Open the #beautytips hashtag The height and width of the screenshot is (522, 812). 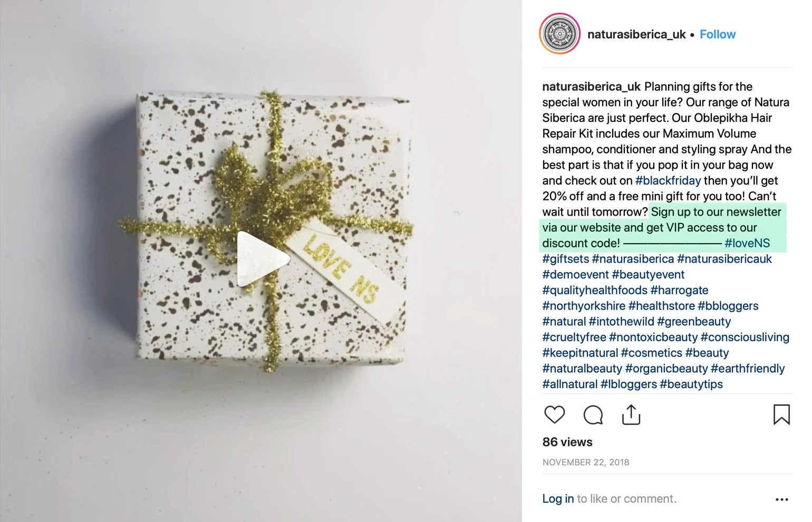(x=691, y=384)
